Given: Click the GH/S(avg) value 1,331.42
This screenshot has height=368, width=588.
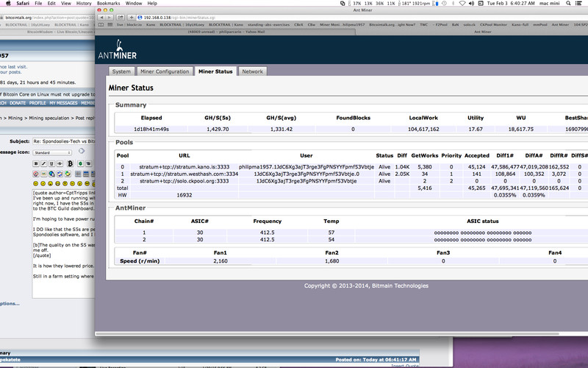Looking at the screenshot, I should (282, 130).
